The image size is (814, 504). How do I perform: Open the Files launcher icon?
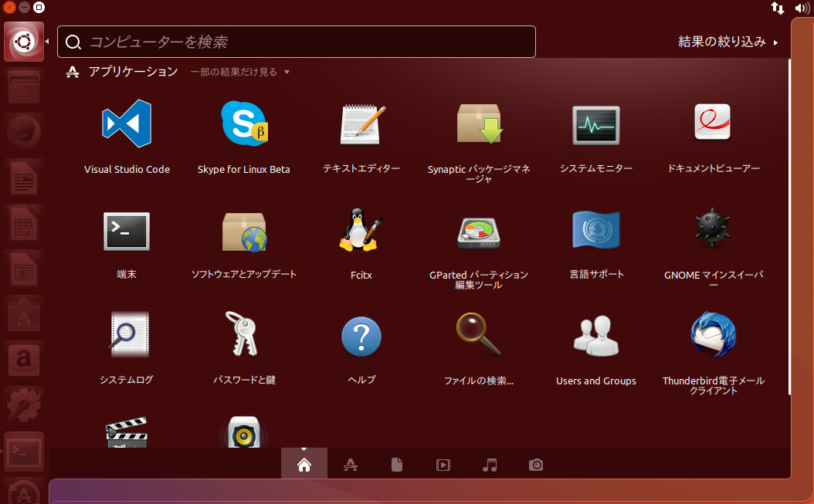(24, 86)
